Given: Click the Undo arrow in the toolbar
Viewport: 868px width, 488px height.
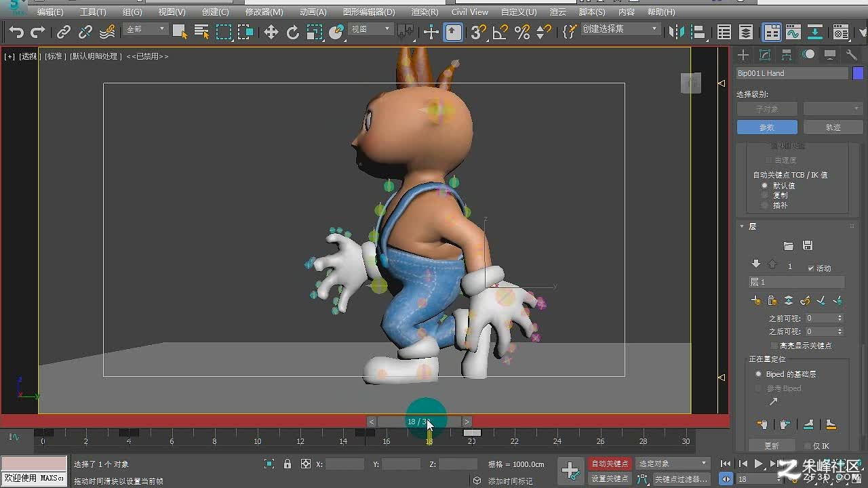Looking at the screenshot, I should (16, 32).
